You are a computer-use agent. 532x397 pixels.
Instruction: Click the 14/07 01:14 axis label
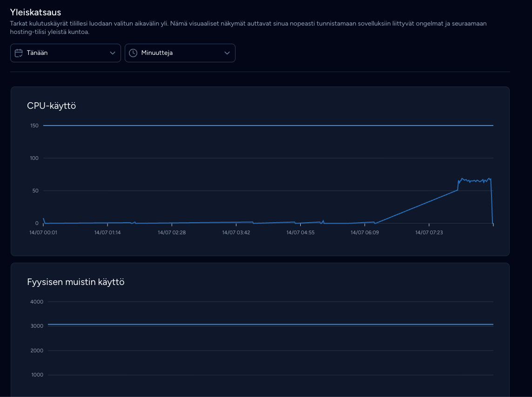pyautogui.click(x=108, y=232)
